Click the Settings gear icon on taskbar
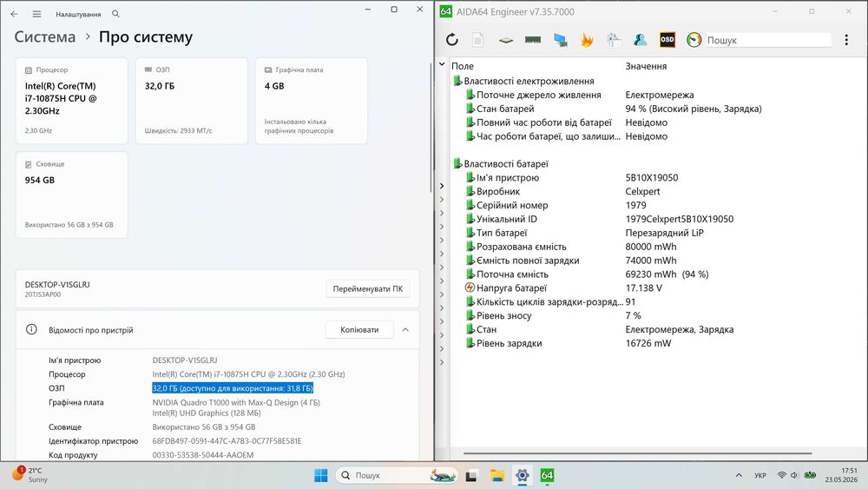Screen dimensions: 868x489 [522, 475]
